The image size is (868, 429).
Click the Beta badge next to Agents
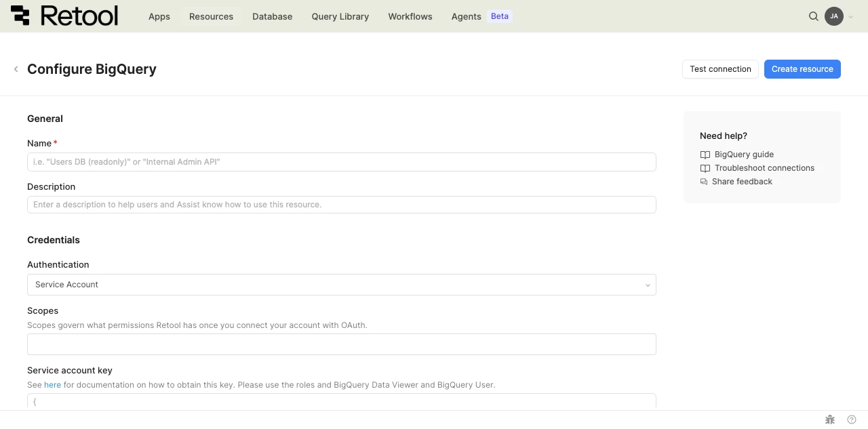pos(500,16)
